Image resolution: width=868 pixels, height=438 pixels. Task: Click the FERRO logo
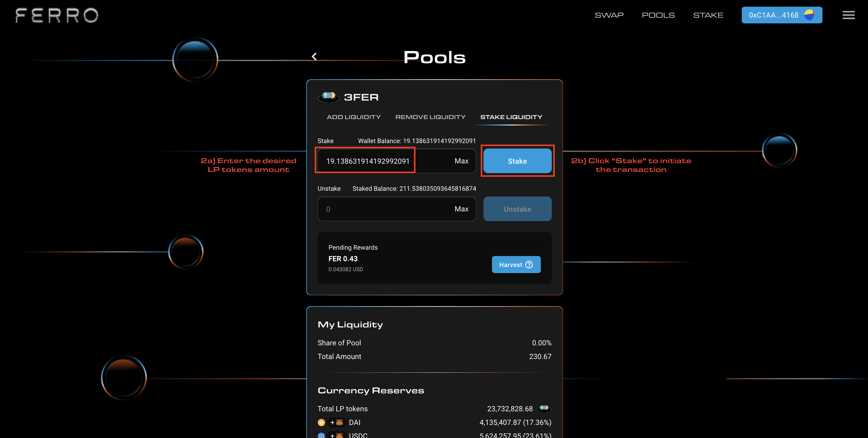(57, 15)
